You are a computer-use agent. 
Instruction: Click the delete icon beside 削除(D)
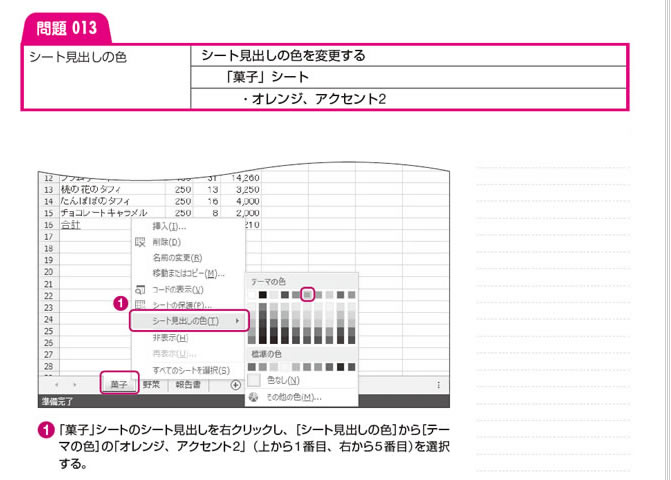(140, 242)
